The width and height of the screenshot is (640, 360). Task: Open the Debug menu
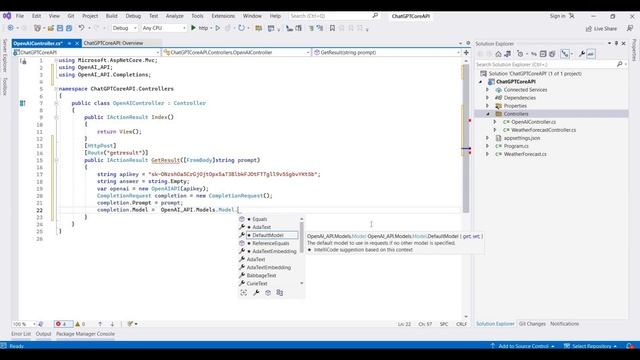pyautogui.click(x=133, y=16)
